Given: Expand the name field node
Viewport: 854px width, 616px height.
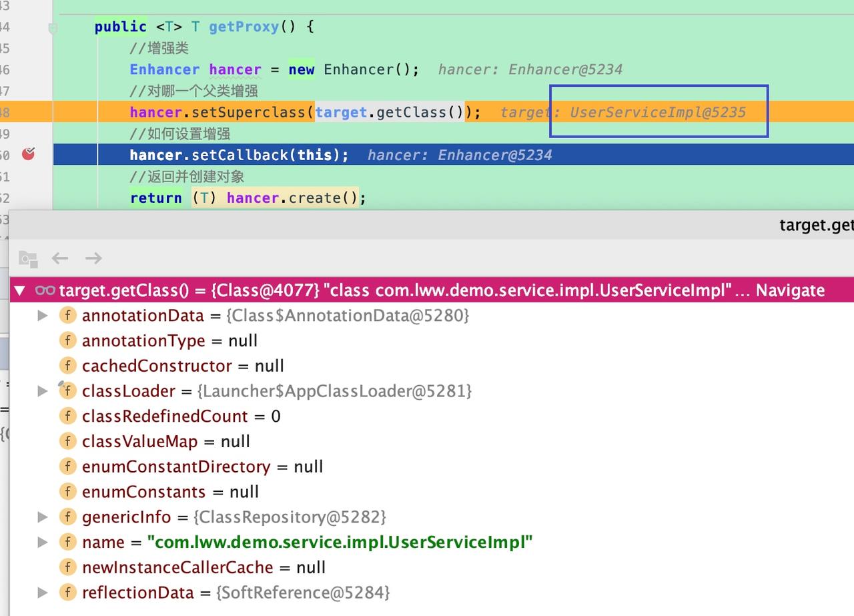Looking at the screenshot, I should pos(43,543).
